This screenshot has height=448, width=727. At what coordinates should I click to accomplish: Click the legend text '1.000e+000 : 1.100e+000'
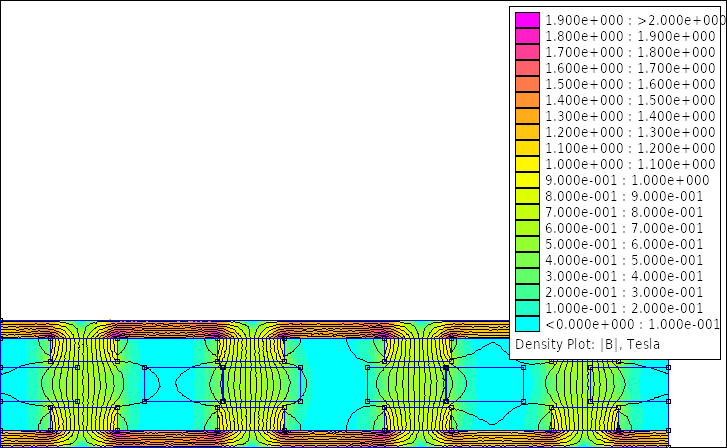point(631,164)
